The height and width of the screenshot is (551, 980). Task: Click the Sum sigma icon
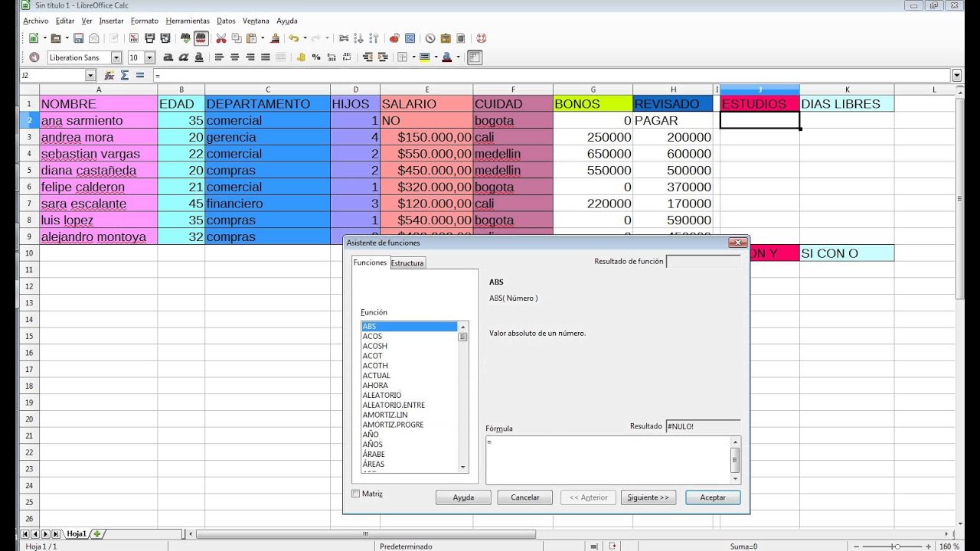point(124,75)
